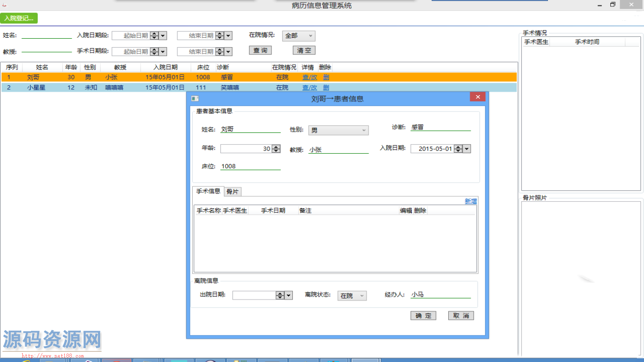This screenshot has height=362, width=644.
Task: Click the spinner beside 手术日期段 结束日期
Action: [219, 52]
